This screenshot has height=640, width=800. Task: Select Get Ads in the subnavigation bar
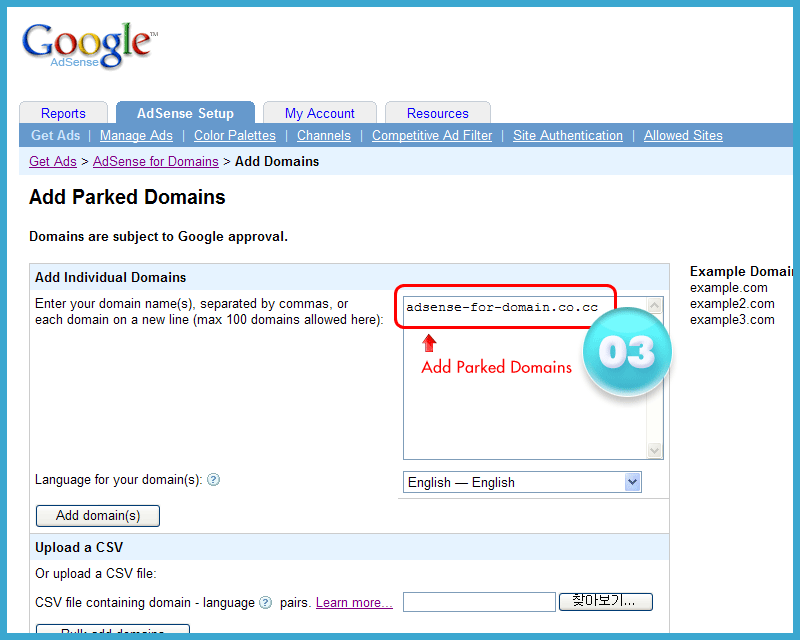56,135
